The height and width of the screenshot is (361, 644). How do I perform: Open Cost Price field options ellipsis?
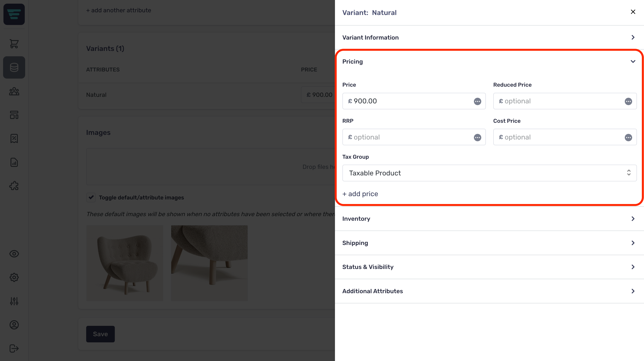click(628, 137)
